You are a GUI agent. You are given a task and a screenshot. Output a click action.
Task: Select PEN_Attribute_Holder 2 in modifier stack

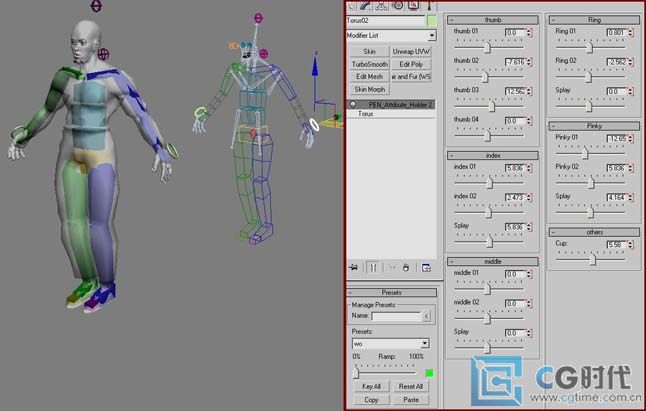[x=391, y=105]
